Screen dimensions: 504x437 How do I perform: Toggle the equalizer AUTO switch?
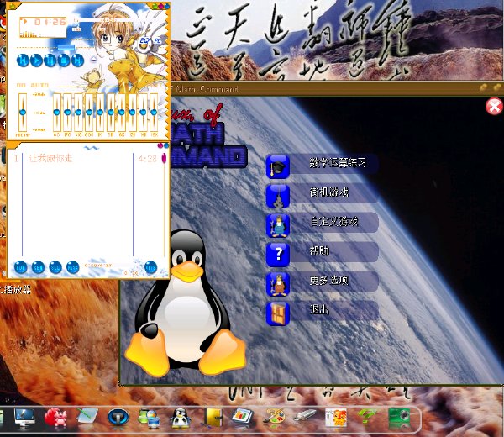tap(39, 85)
